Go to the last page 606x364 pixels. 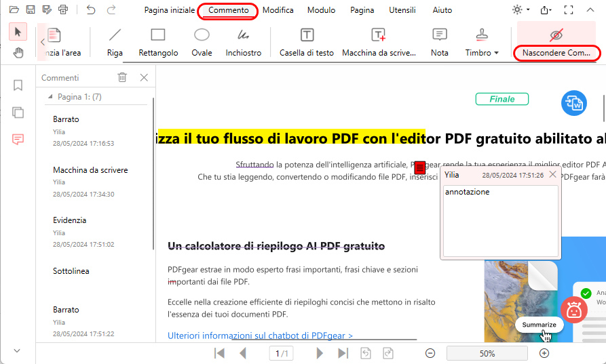click(343, 352)
